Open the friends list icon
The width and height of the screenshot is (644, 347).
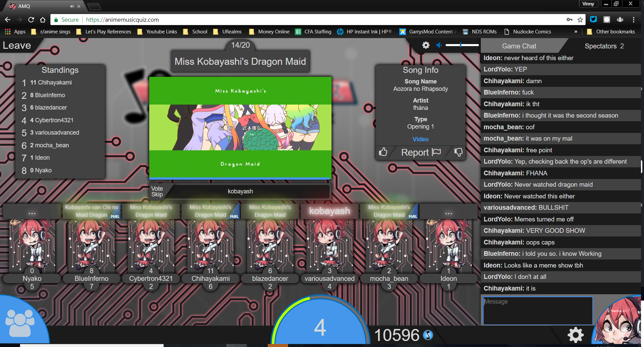20,323
